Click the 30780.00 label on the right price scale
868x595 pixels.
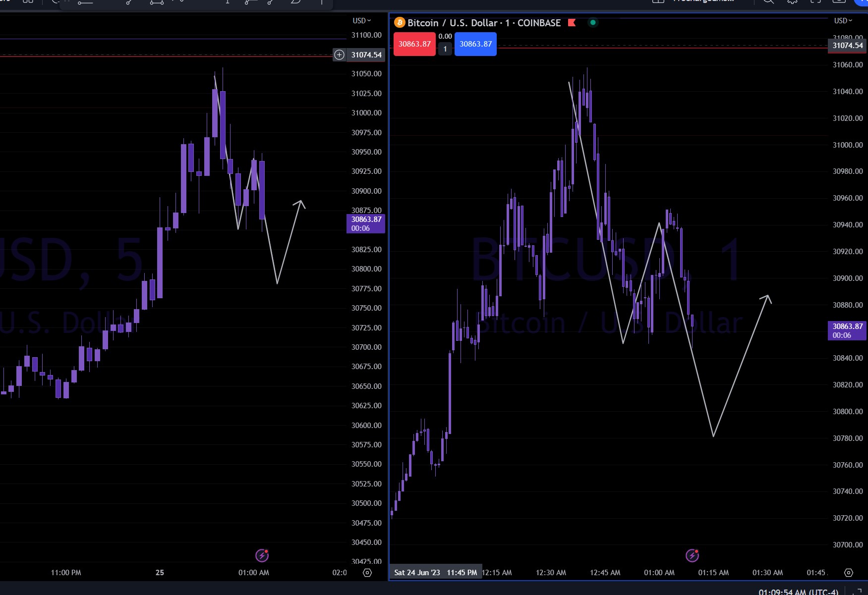tap(848, 438)
